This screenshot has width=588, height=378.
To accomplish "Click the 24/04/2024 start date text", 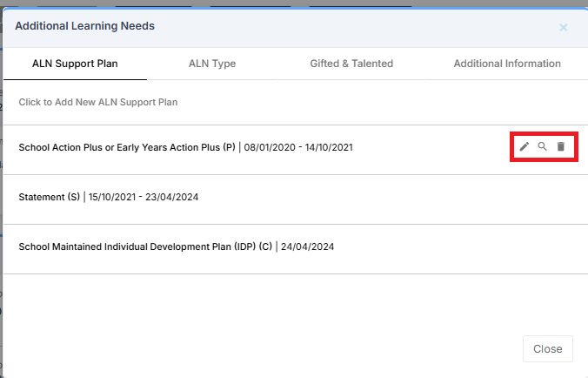I will (x=307, y=247).
